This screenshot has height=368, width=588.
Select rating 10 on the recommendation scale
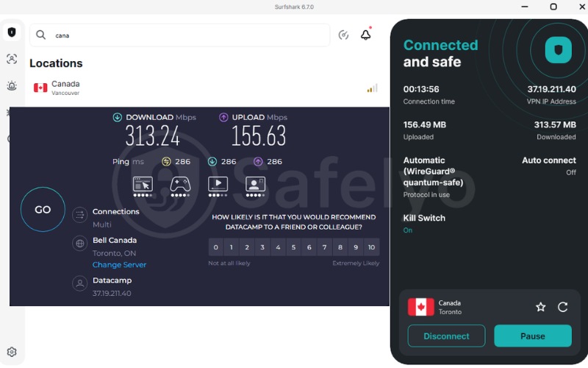coord(372,247)
